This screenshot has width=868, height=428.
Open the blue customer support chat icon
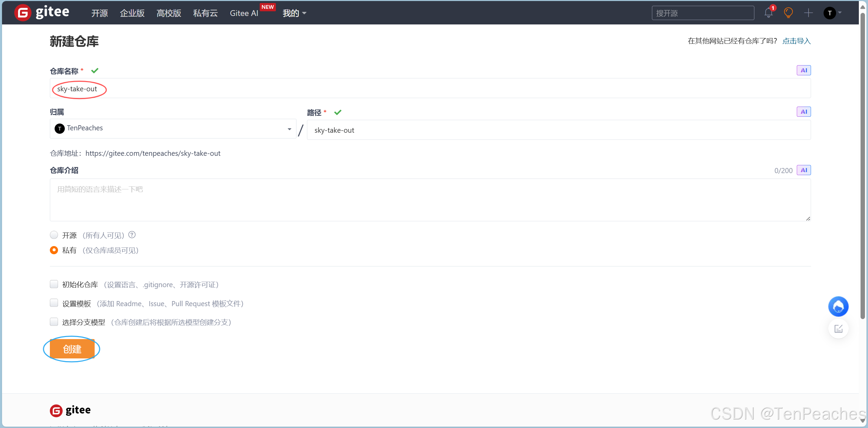pyautogui.click(x=838, y=307)
